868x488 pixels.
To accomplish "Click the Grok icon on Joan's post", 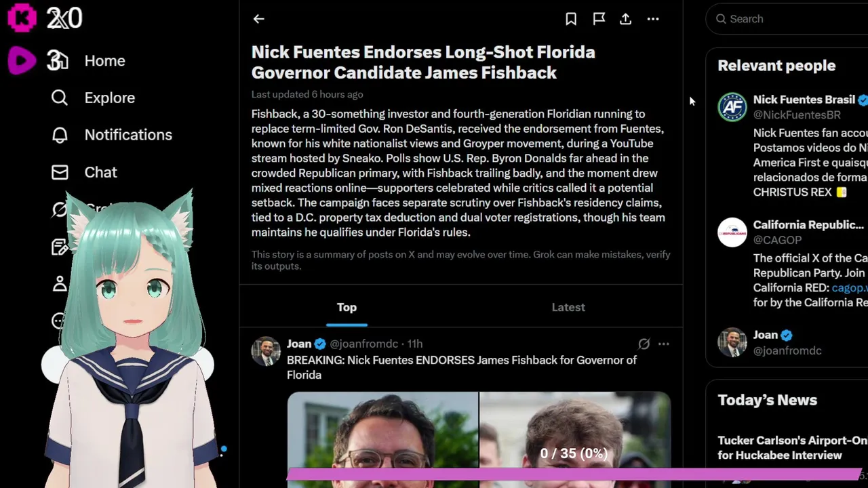I will click(x=644, y=344).
